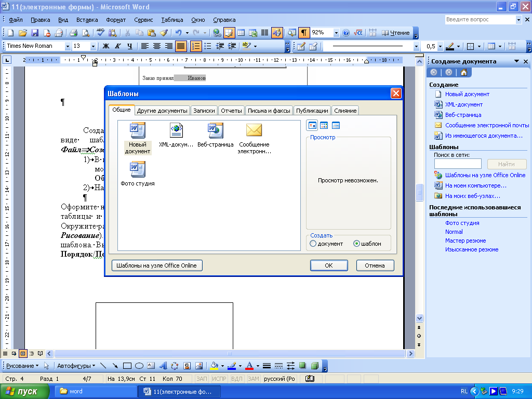This screenshot has width=532, height=399.
Task: Click the Мастер резюме recent template link
Action: tap(465, 241)
